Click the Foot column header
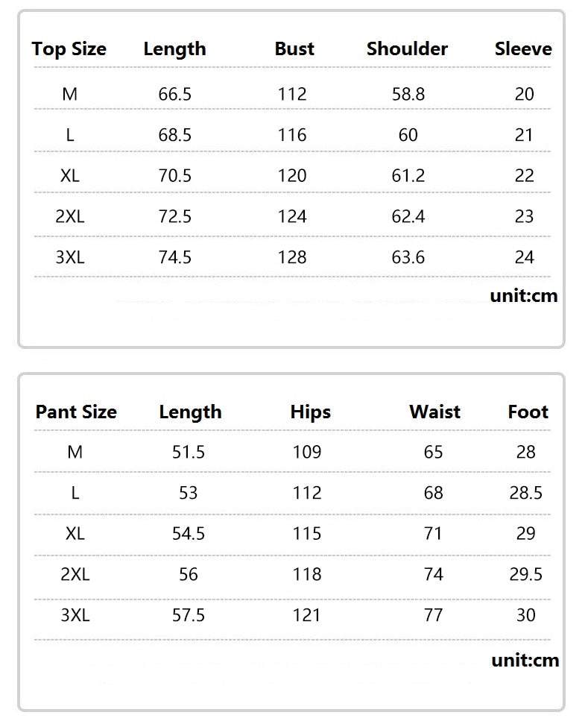The image size is (588, 718). pyautogui.click(x=528, y=412)
